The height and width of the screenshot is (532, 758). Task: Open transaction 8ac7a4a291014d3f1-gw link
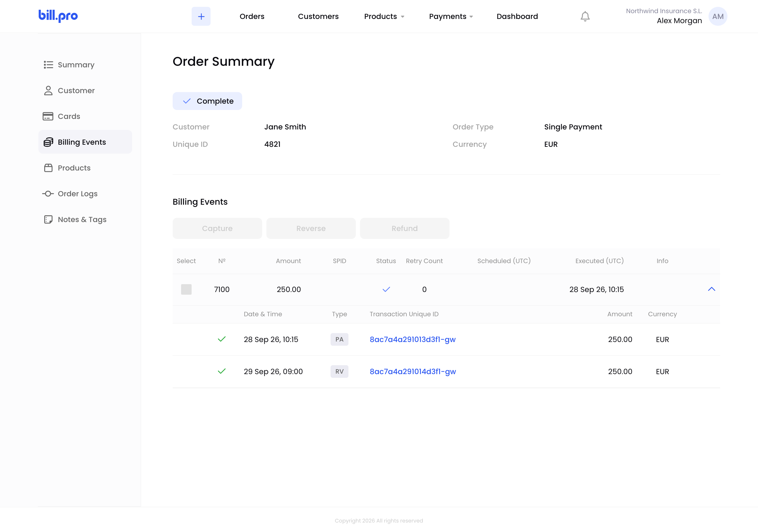[413, 371]
